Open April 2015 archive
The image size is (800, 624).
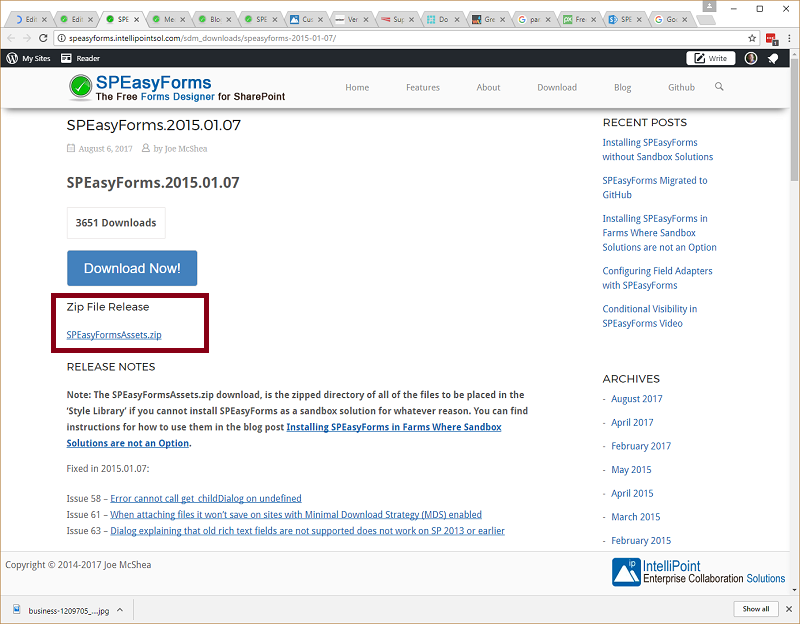632,493
